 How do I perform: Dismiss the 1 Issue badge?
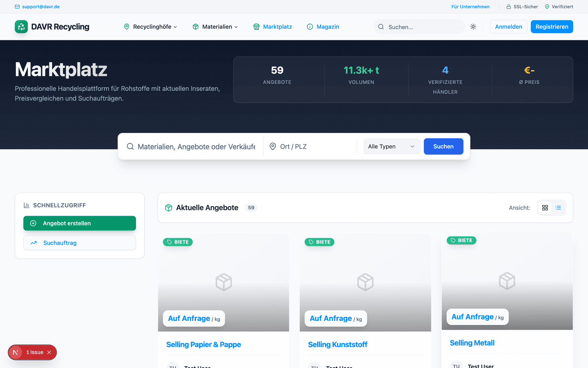(x=49, y=353)
